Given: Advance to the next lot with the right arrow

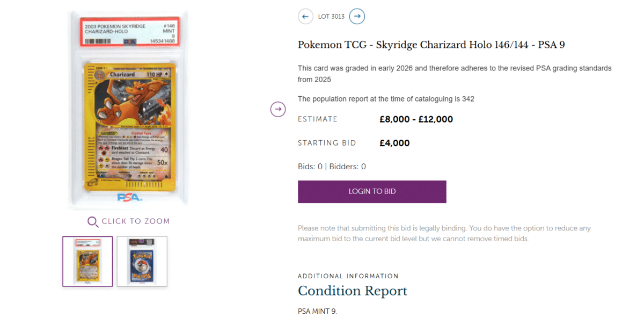Looking at the screenshot, I should coord(357,16).
